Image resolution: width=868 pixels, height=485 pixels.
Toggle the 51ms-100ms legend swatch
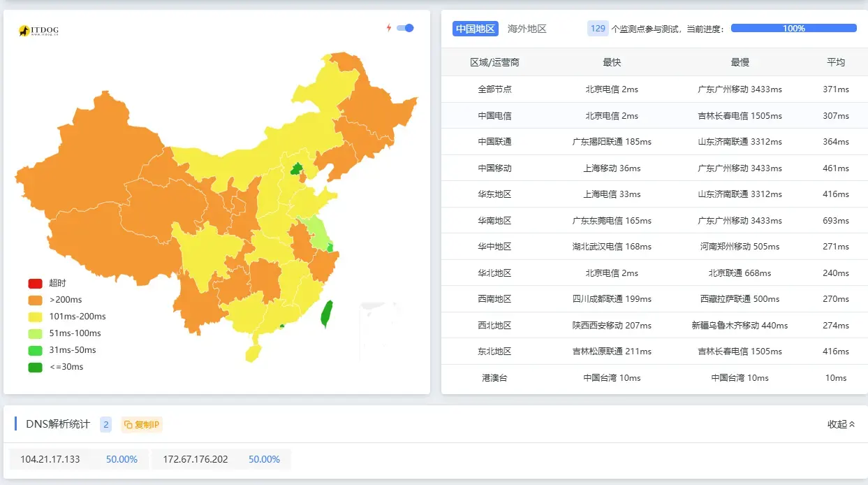(x=35, y=333)
